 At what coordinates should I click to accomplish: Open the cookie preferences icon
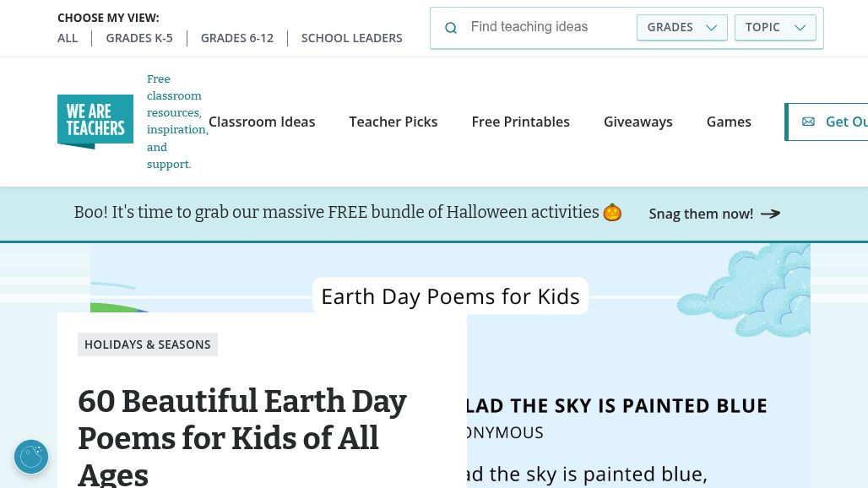(x=31, y=457)
